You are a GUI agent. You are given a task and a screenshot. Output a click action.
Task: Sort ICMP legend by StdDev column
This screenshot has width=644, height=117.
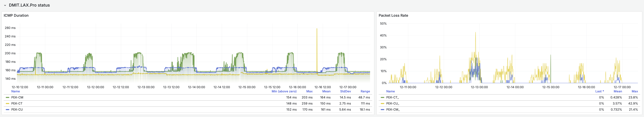[345, 91]
